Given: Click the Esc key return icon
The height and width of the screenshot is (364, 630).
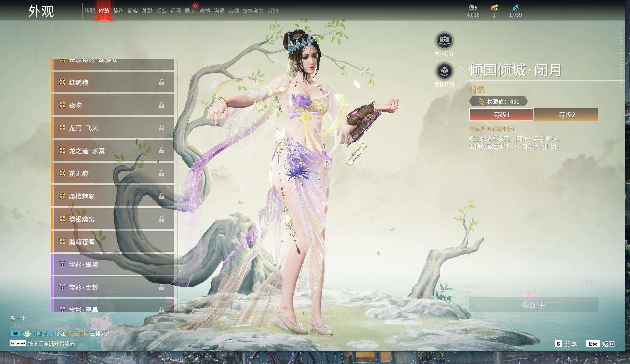Looking at the screenshot, I should coord(593,344).
